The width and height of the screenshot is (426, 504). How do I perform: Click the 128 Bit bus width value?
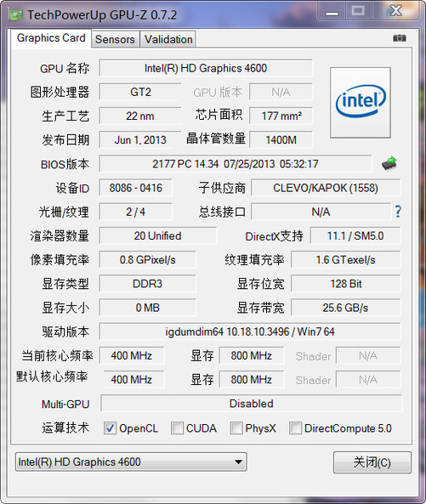point(345,284)
